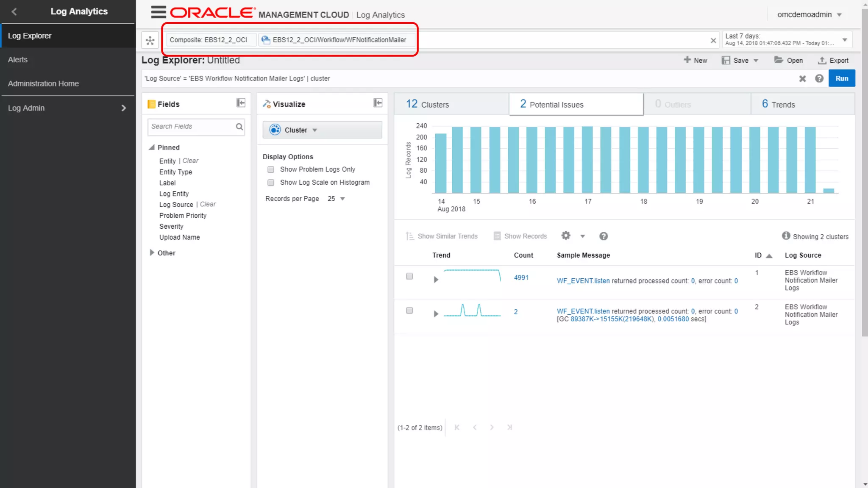This screenshot has width=868, height=488.
Task: Enable Show Problem Logs Only
Action: [271, 169]
